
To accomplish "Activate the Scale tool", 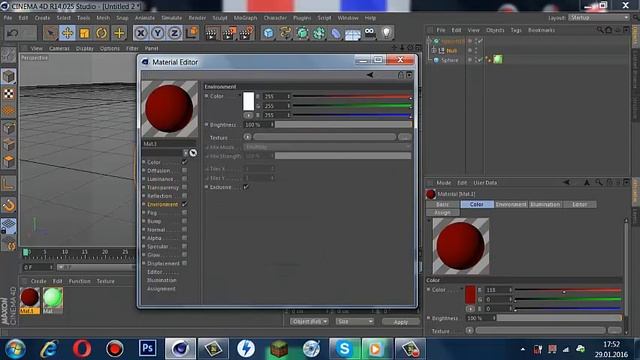I will (84, 33).
